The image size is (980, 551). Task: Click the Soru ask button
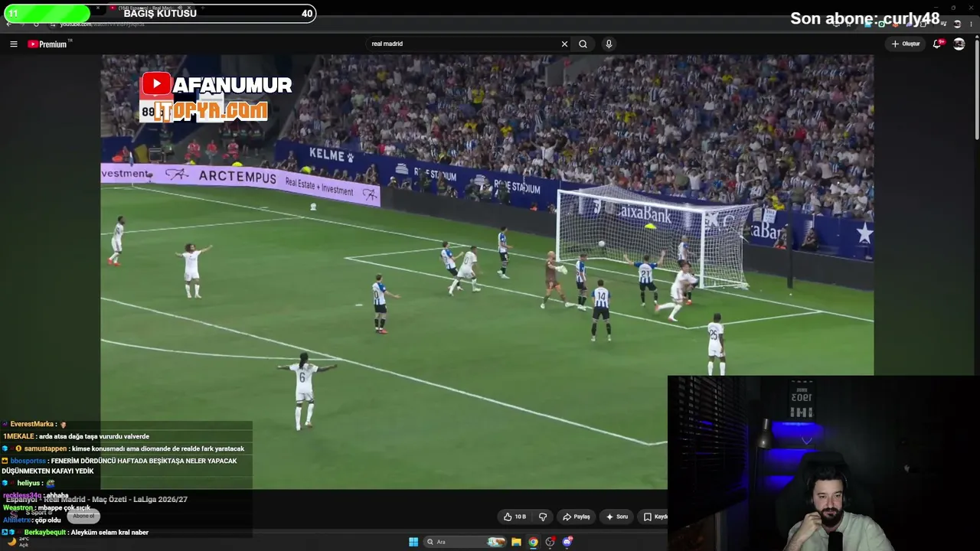point(617,517)
